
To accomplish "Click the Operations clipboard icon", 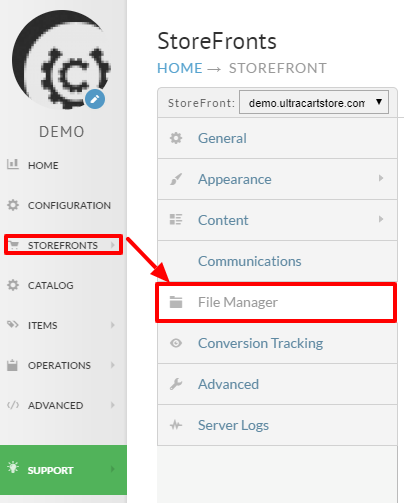I will [12, 365].
